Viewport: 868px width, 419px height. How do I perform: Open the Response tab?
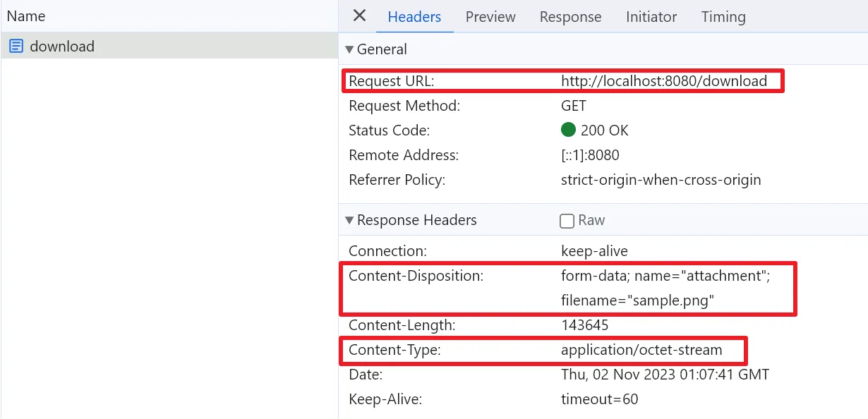click(570, 17)
